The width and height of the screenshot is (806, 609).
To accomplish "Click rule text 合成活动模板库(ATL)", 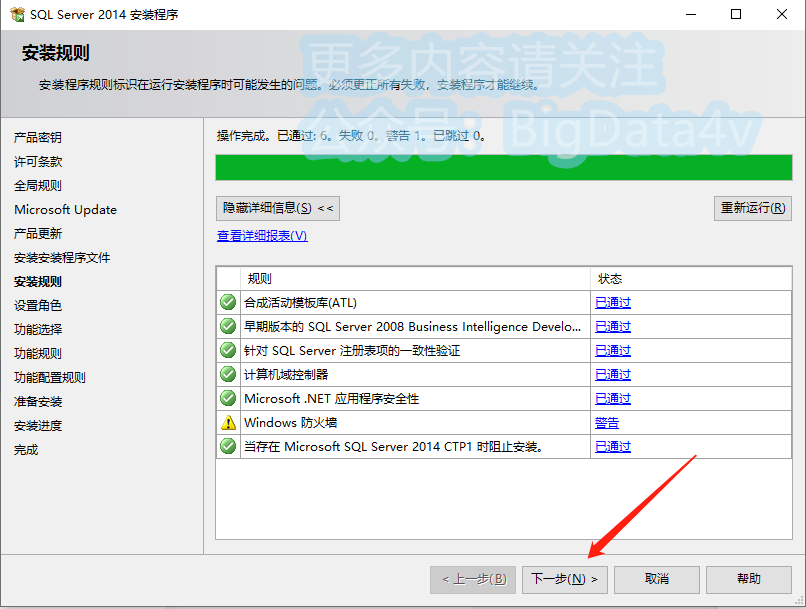I will (300, 303).
